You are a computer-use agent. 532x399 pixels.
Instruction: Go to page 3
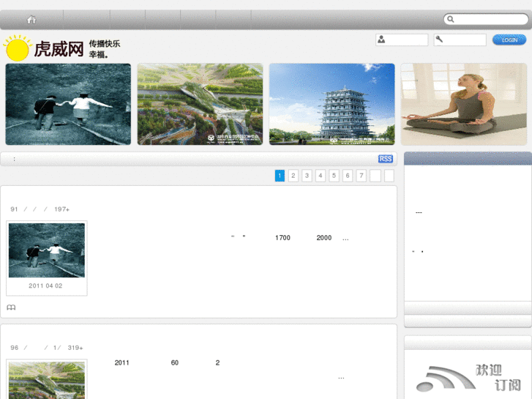point(307,176)
